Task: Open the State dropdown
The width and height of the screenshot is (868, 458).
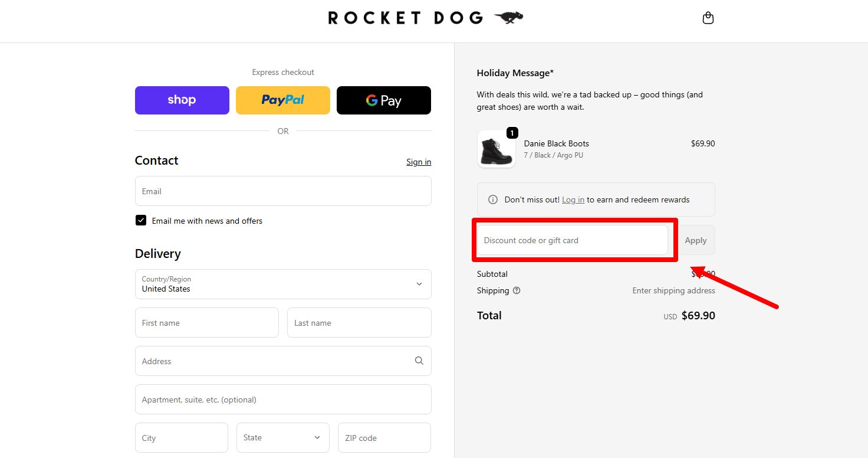Action: 283,437
